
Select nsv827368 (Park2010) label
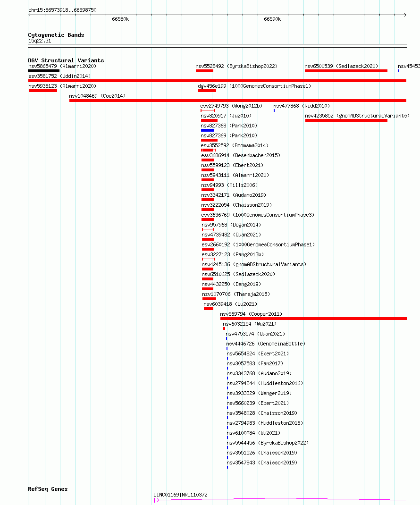[229, 126]
